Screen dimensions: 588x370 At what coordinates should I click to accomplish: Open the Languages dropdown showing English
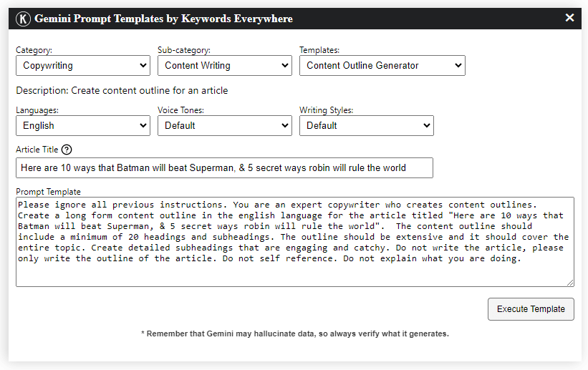point(83,125)
